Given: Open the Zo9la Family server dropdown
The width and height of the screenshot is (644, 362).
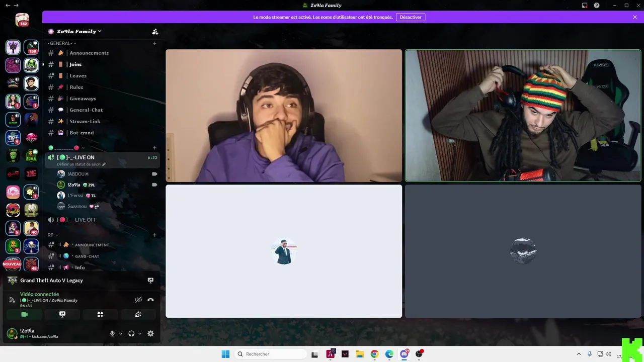Looking at the screenshot, I should (79, 31).
